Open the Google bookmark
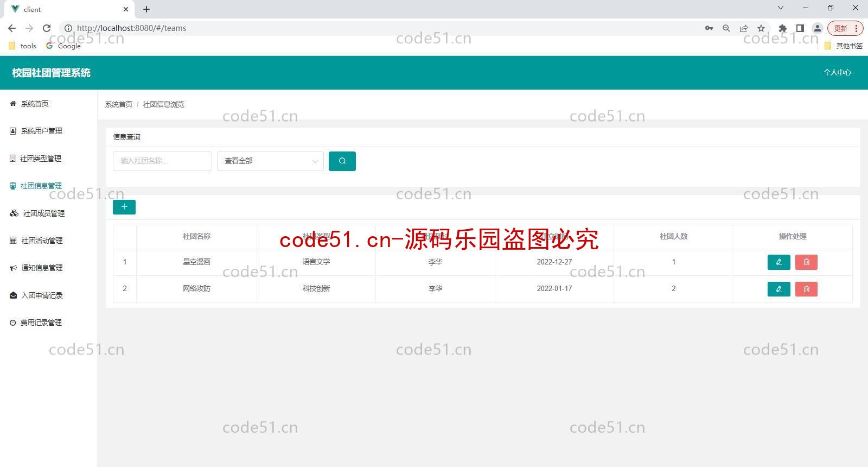 (63, 46)
